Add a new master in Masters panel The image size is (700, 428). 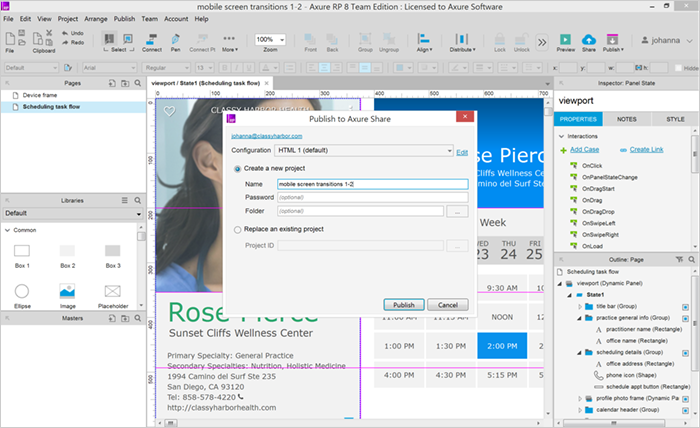point(112,318)
